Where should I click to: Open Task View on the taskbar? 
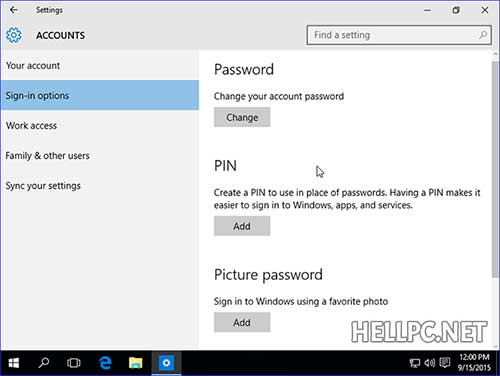pyautogui.click(x=73, y=363)
